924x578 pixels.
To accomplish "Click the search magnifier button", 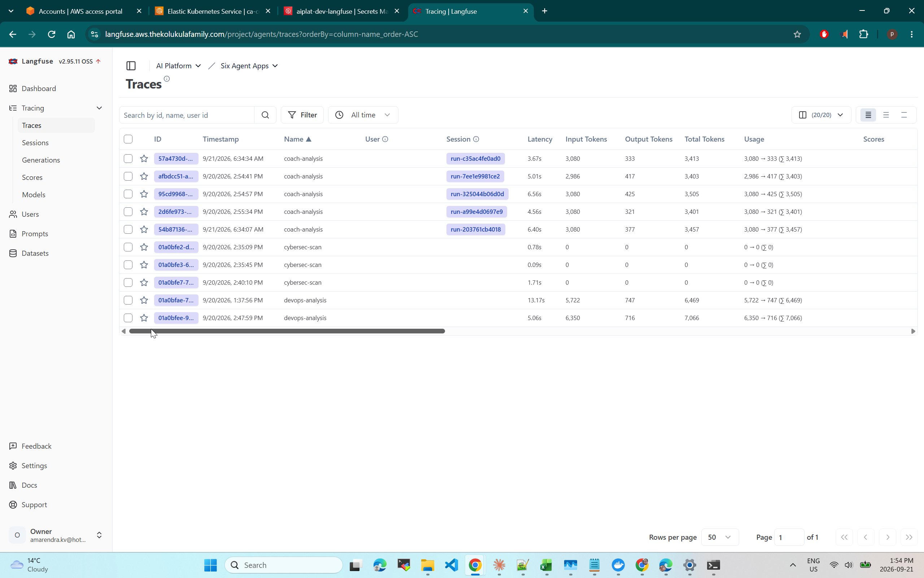I will [x=265, y=115].
